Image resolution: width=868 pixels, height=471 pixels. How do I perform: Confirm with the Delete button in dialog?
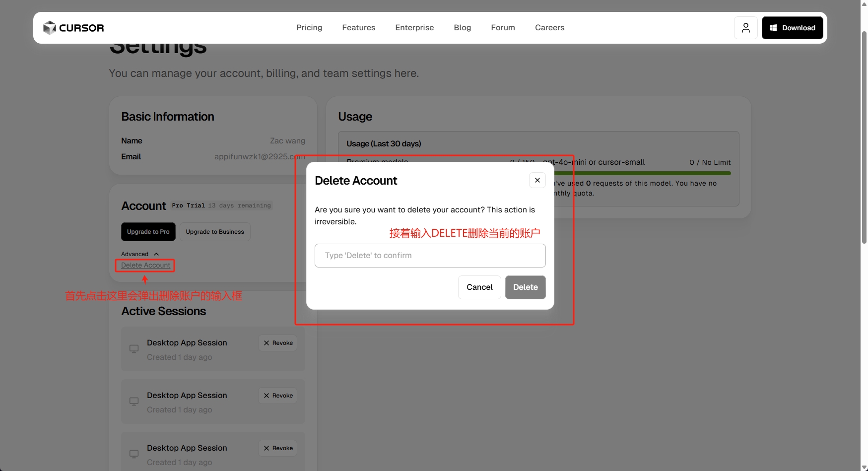[526, 287]
